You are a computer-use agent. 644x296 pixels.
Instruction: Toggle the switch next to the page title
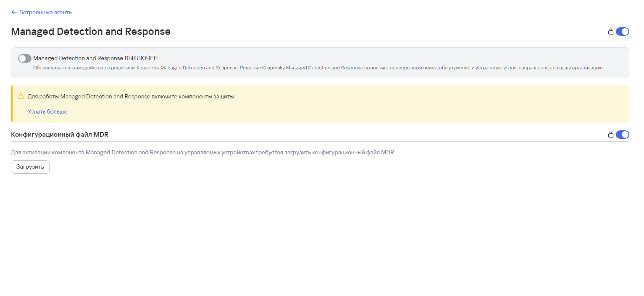click(623, 32)
